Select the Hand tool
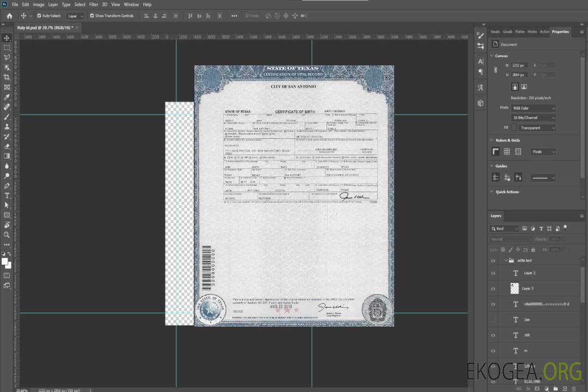This screenshot has height=392, width=588. (7, 225)
